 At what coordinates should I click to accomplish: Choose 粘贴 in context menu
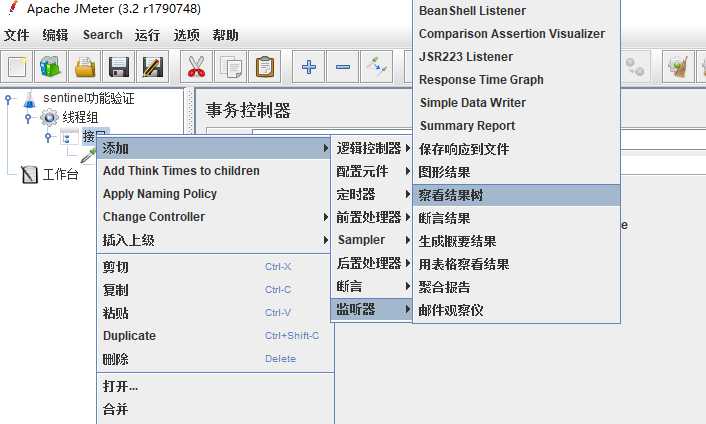click(215, 313)
